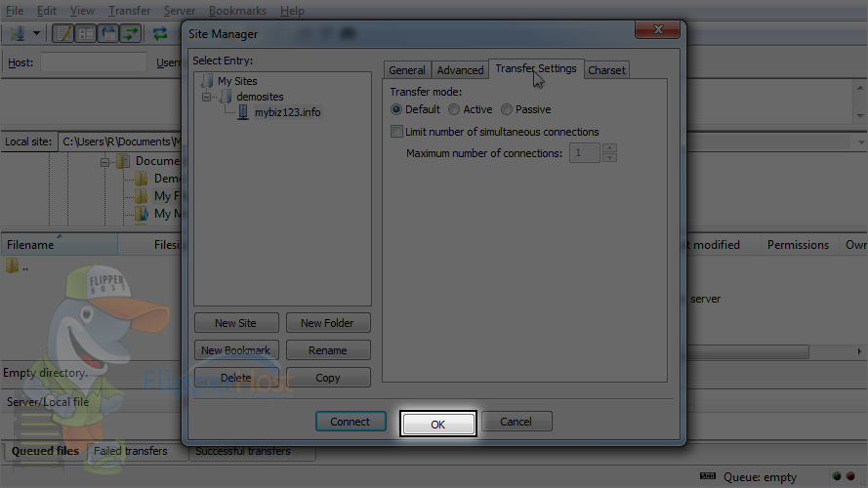Image resolution: width=868 pixels, height=488 pixels.
Task: Collapse the Documents node in local tree
Action: [104, 162]
